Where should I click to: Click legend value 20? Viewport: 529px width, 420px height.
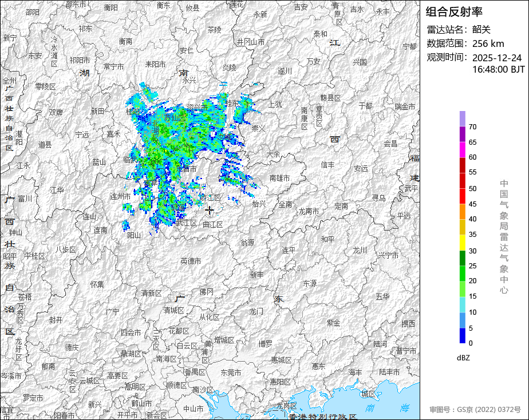473,281
